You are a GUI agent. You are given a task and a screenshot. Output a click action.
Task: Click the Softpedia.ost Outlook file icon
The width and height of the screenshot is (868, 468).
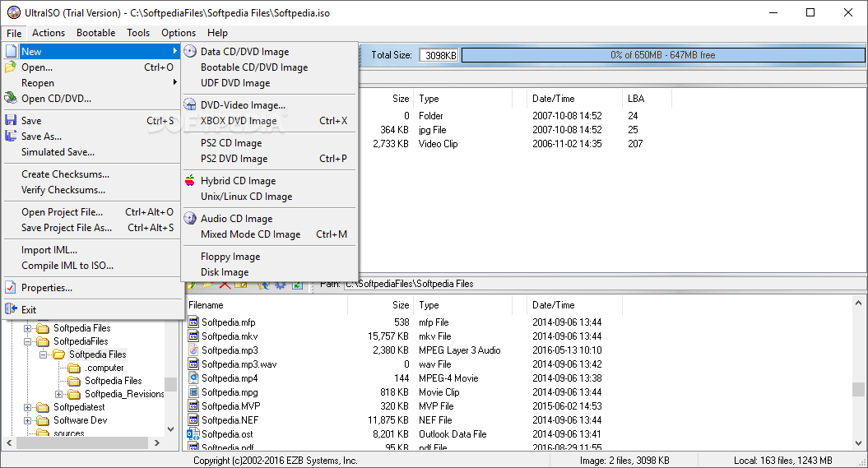(x=193, y=434)
